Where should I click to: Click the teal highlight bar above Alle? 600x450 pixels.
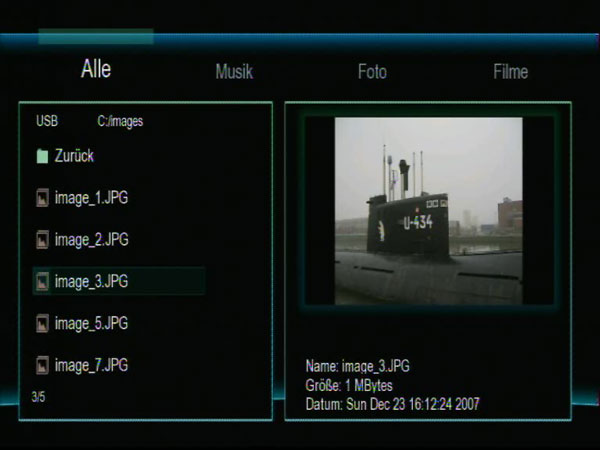[96, 37]
